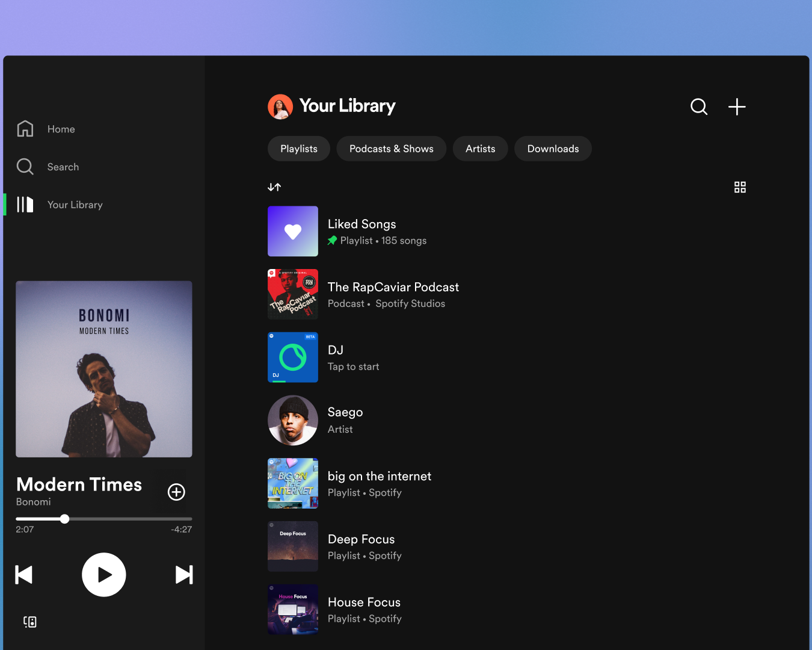Open the sort order options
812x650 pixels.
pyautogui.click(x=274, y=187)
